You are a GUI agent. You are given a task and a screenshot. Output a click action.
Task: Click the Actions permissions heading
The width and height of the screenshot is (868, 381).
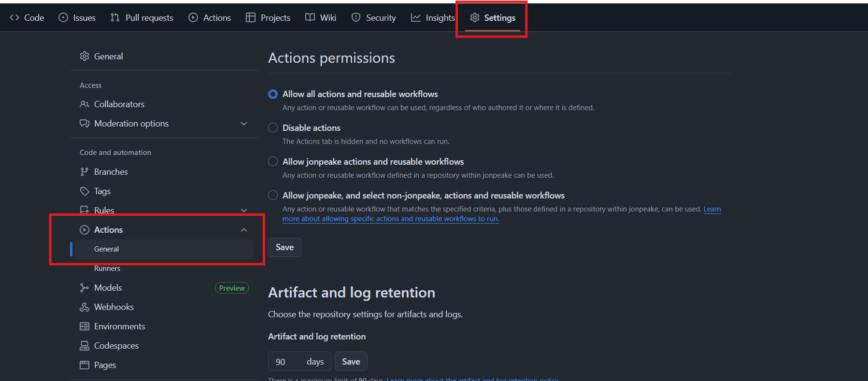331,58
